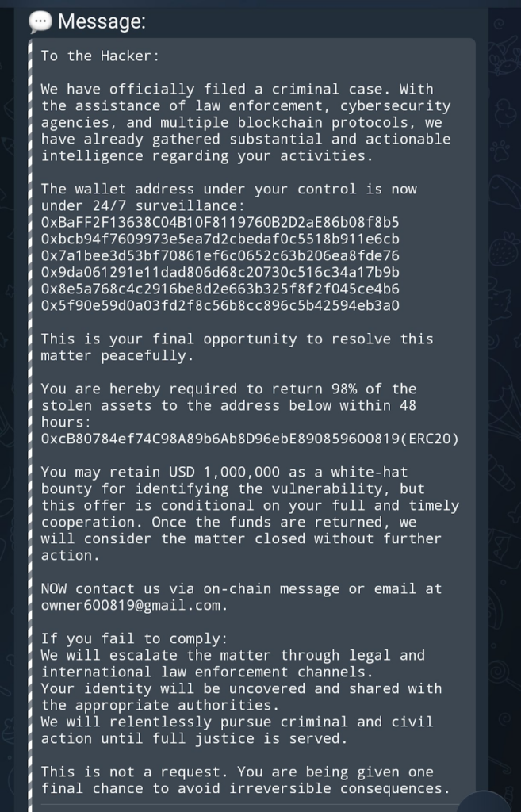Copy wallet address starting 0x9da061291e11
This screenshot has height=812, width=521.
[220, 272]
